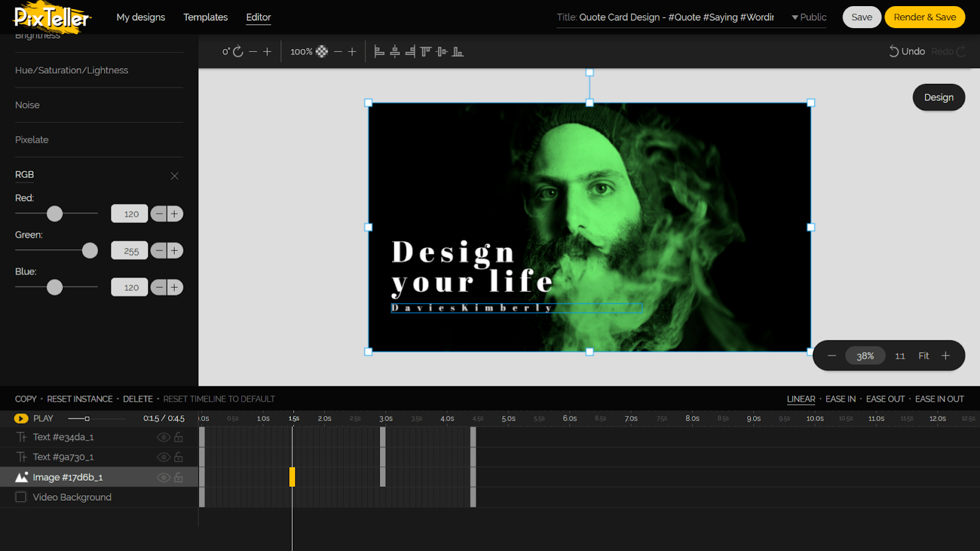
Task: Toggle visibility of Image #17d6b_1 layer
Action: pyautogui.click(x=163, y=478)
